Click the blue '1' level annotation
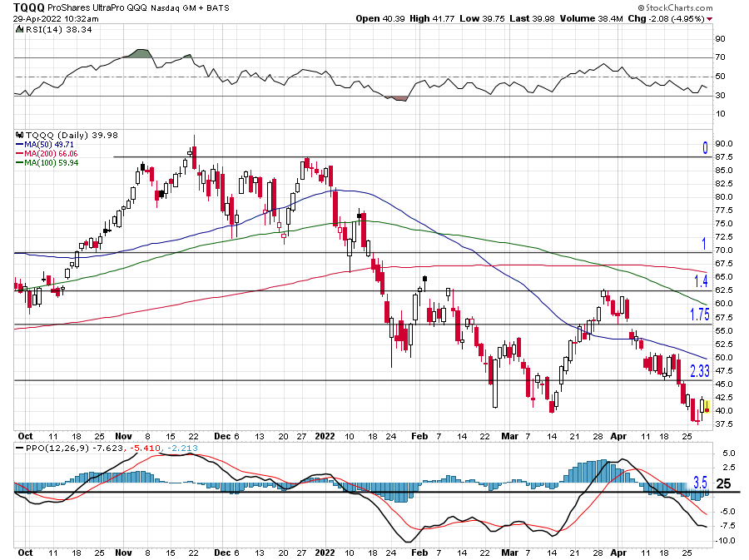 pyautogui.click(x=703, y=244)
